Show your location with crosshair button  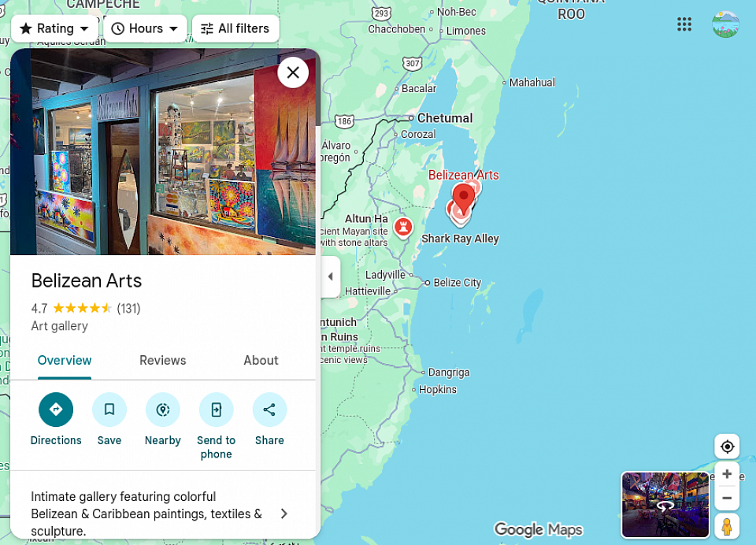(x=727, y=447)
